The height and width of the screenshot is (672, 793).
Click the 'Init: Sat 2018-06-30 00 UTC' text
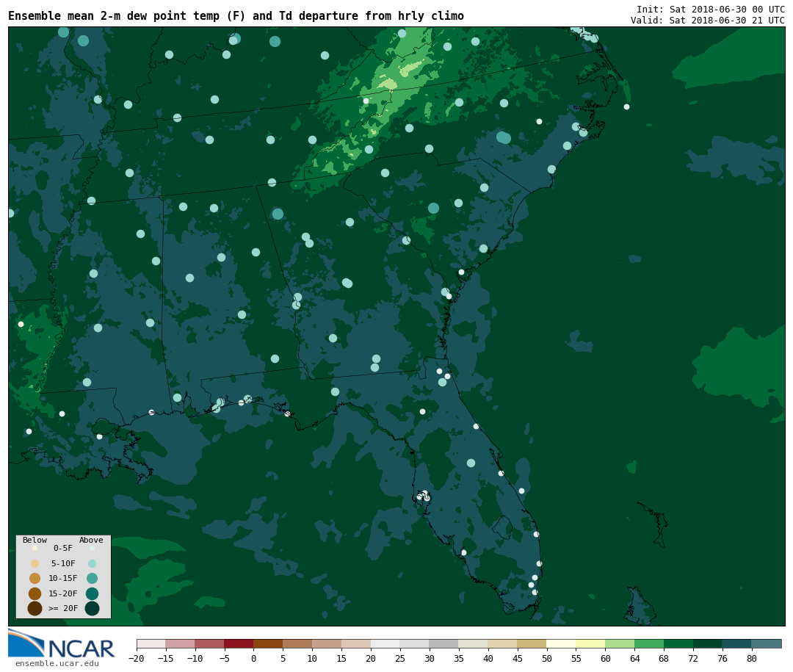click(x=711, y=9)
